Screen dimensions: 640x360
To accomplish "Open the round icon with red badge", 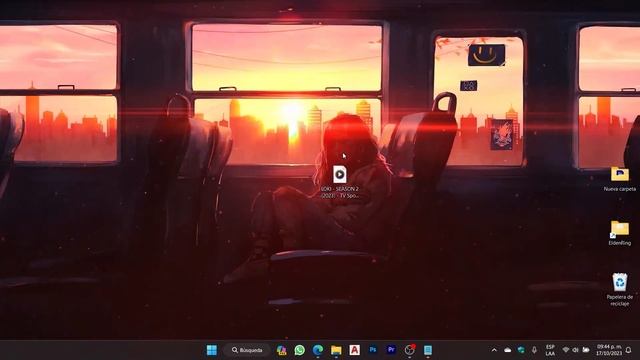I will (409, 350).
